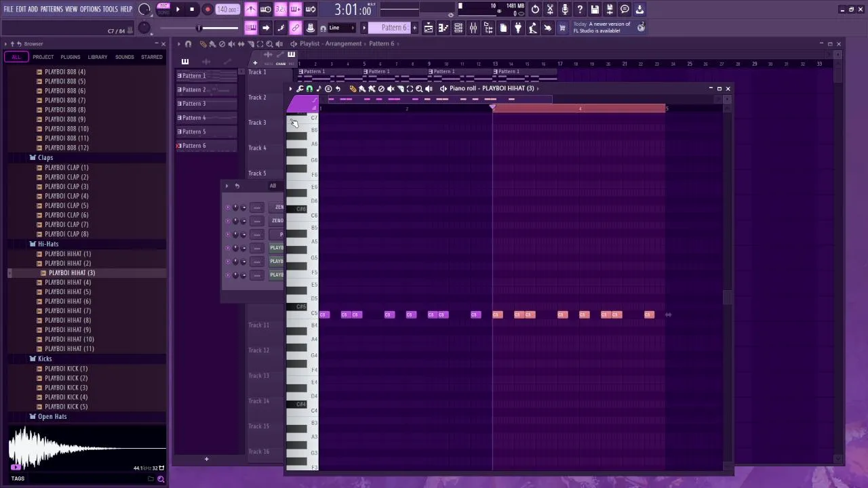Select the piano roll zoom magnifier tool
Viewport: 868px width, 488px height.
click(419, 89)
